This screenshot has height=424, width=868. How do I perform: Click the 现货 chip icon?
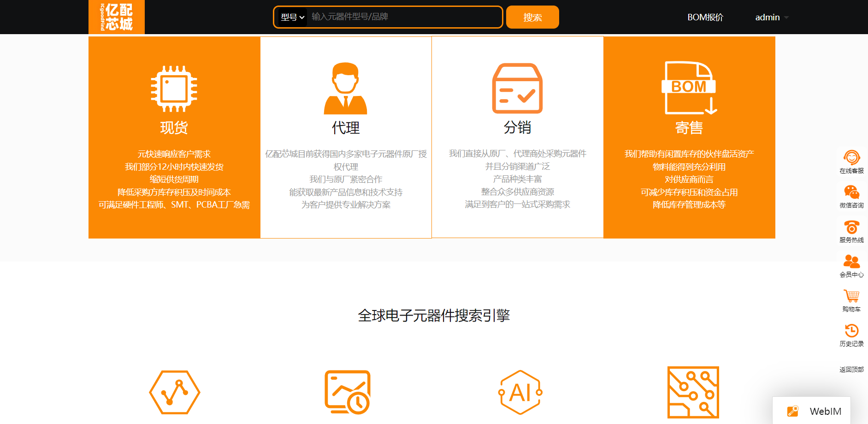coord(174,89)
